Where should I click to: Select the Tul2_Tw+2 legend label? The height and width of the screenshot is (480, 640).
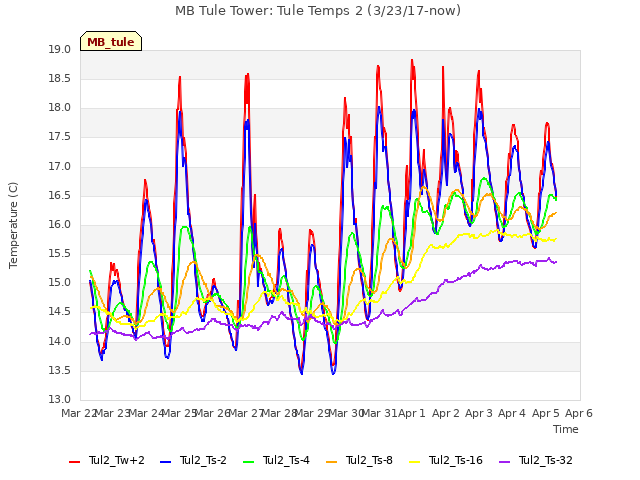pyautogui.click(x=117, y=460)
